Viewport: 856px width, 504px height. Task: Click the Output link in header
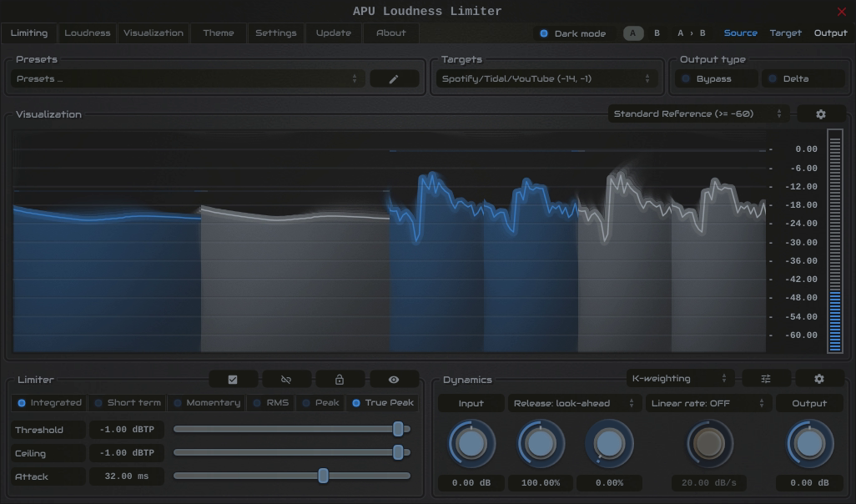(x=830, y=33)
